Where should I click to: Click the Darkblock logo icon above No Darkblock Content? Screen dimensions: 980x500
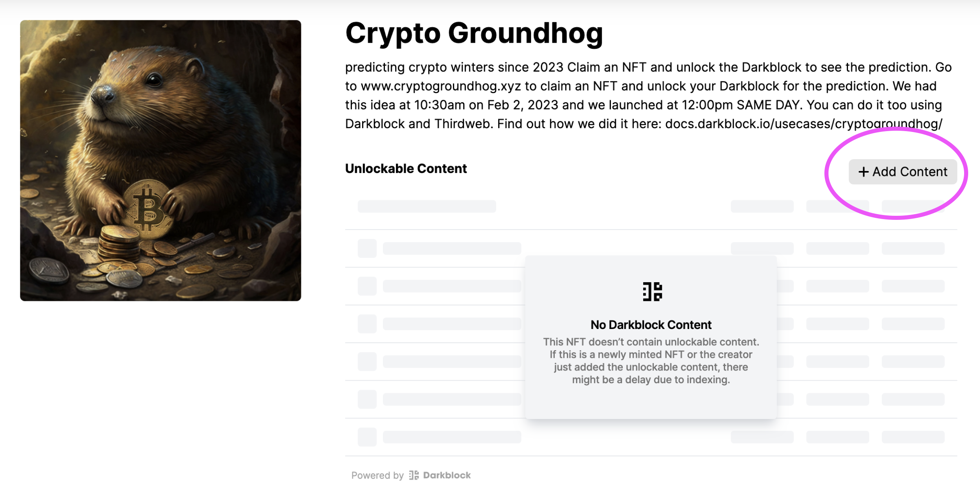click(x=652, y=292)
